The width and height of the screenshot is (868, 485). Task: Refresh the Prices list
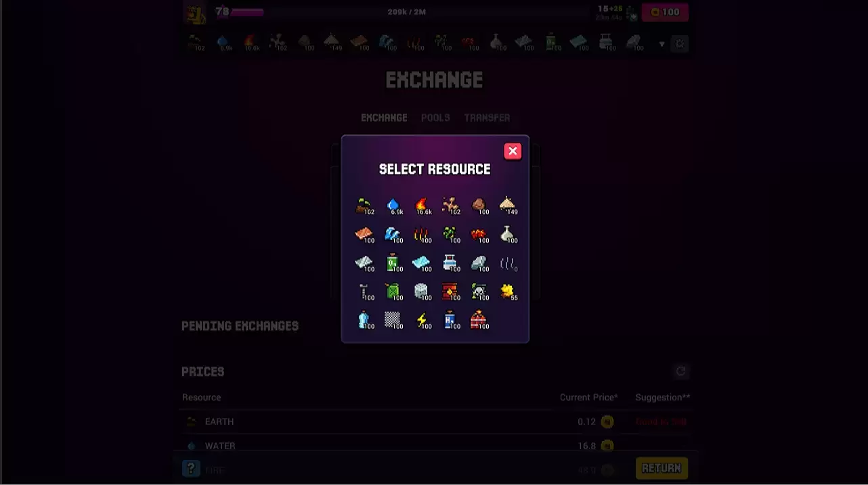(x=680, y=371)
